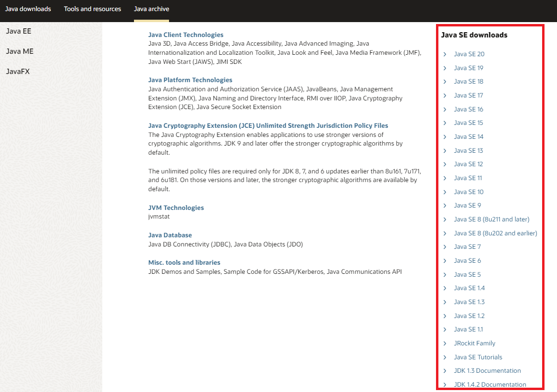Click Java SE 7 download link
The image size is (557, 392).
(x=468, y=246)
